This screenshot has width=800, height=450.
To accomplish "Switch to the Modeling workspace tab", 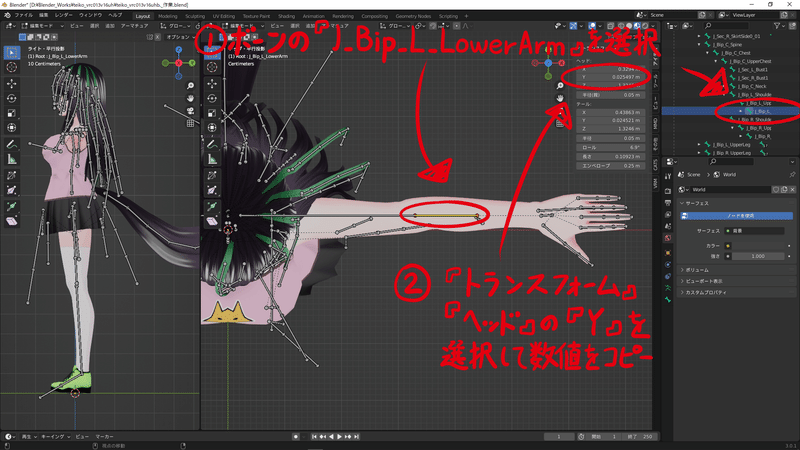I will point(167,16).
